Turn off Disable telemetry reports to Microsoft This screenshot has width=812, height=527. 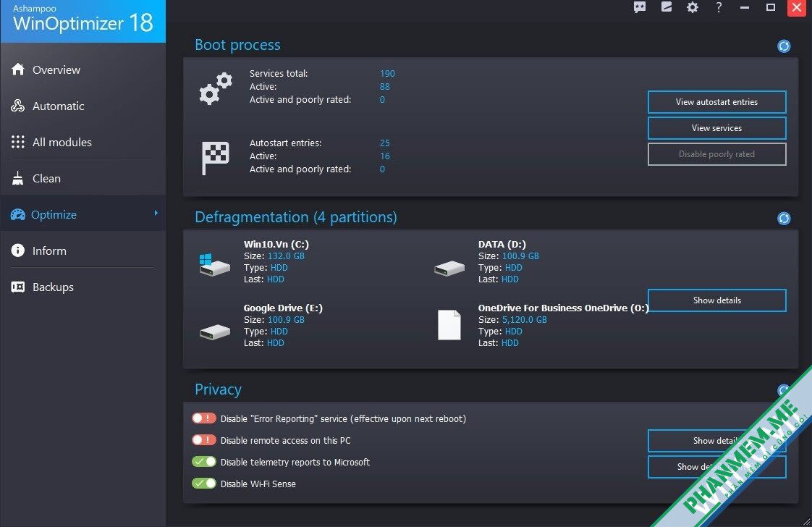204,462
